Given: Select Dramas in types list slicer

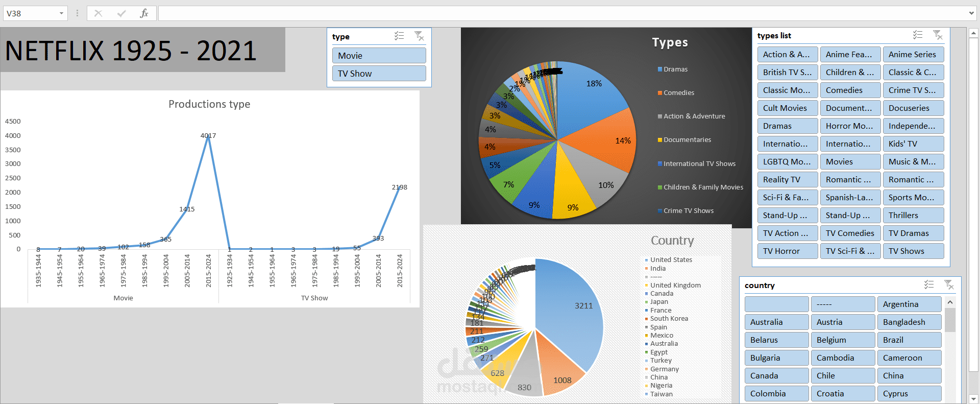Looking at the screenshot, I should pyautogui.click(x=788, y=126).
